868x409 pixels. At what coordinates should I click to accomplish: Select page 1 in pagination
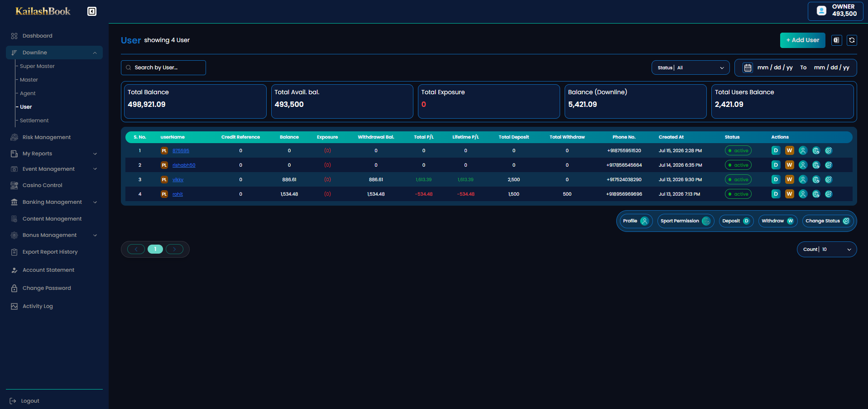point(155,249)
